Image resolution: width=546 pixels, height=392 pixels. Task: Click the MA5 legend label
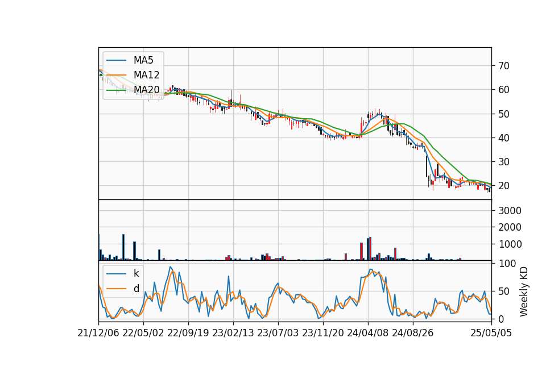(143, 60)
